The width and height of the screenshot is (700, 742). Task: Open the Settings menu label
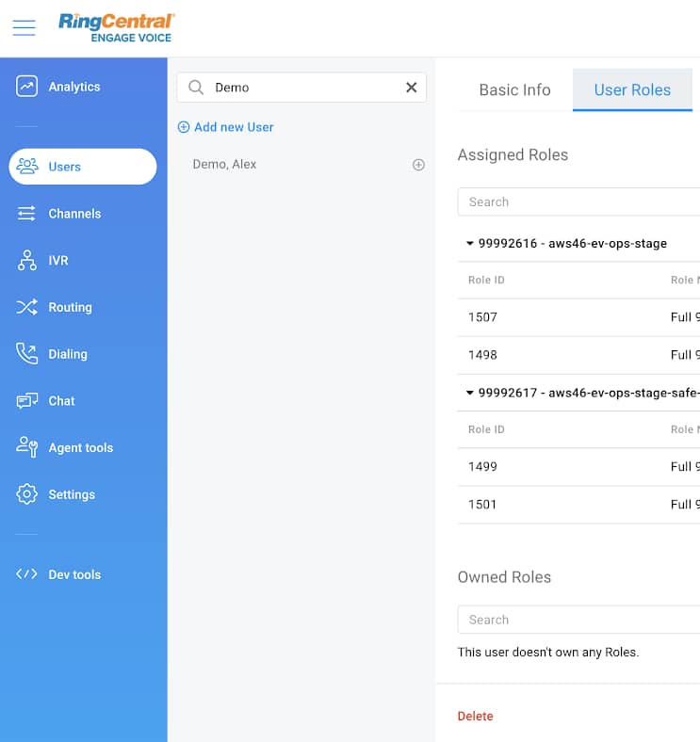pyautogui.click(x=72, y=494)
